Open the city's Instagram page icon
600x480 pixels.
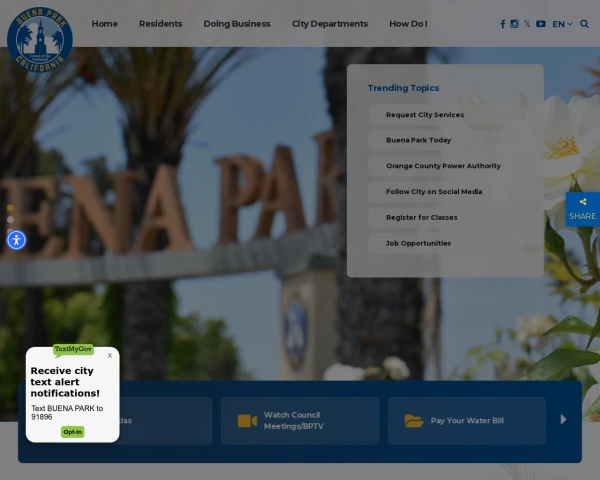(515, 24)
